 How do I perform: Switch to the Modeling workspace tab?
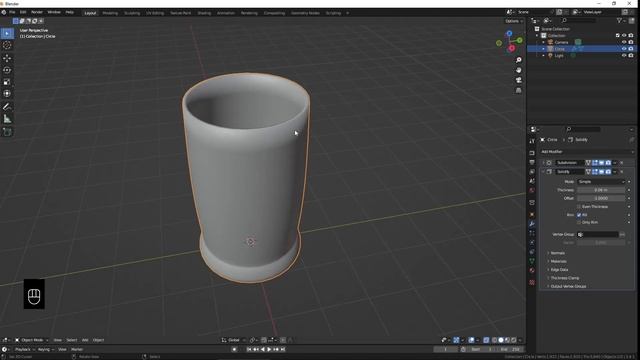pos(110,13)
